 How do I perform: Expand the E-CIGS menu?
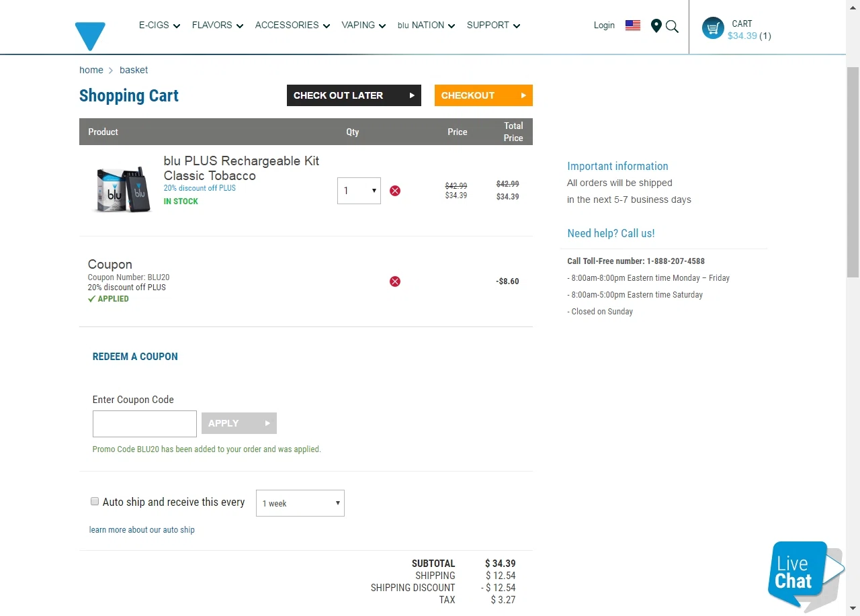coord(159,26)
